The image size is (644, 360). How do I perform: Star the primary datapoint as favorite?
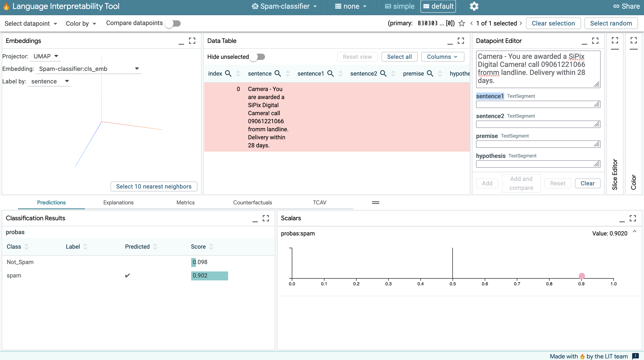point(462,23)
